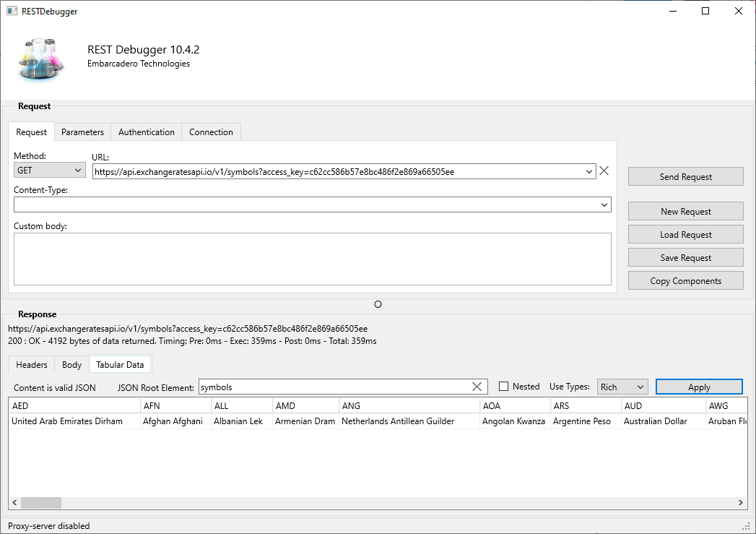Select the ANG column header
This screenshot has width=756, height=534.
(x=409, y=405)
